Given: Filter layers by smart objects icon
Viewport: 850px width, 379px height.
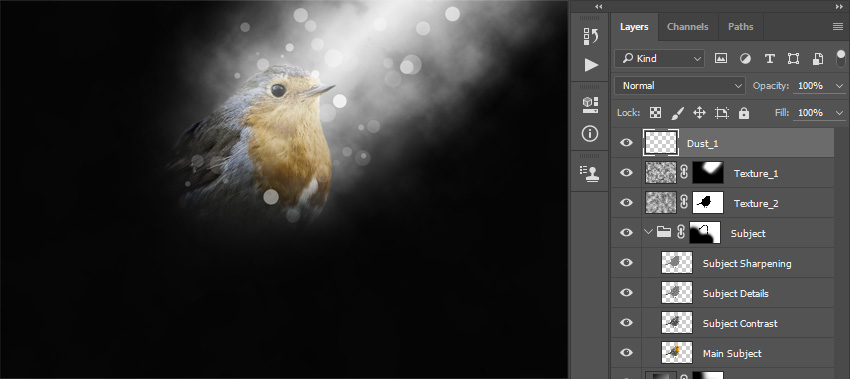Looking at the screenshot, I should coord(818,59).
